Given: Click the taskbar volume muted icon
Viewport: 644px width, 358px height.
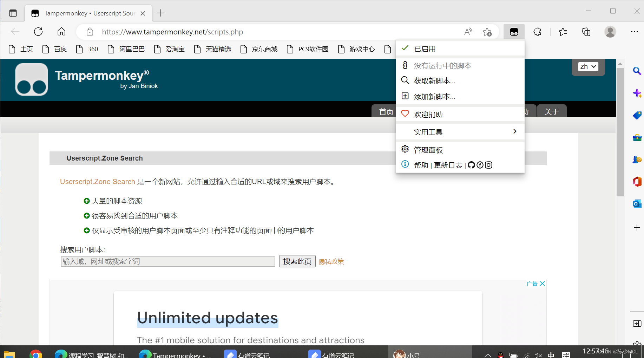Looking at the screenshot, I should point(538,355).
